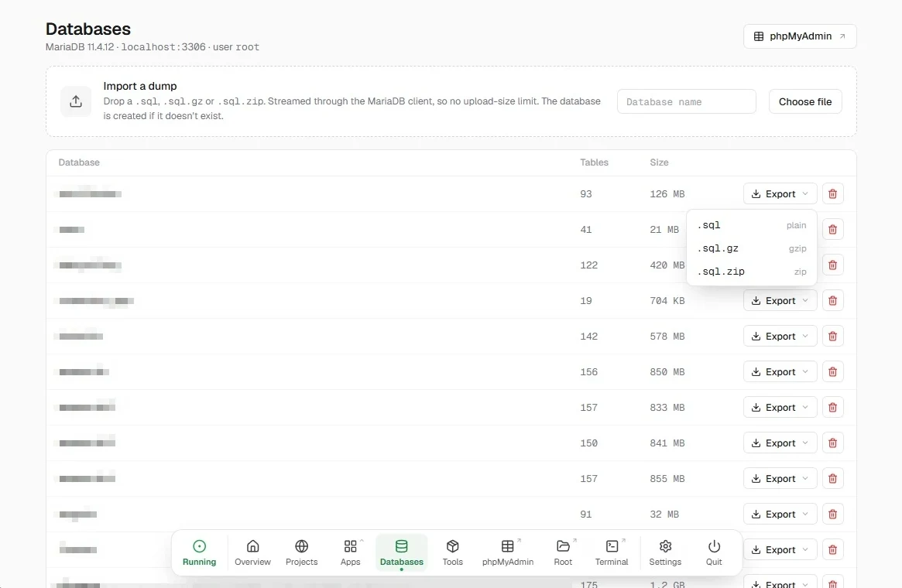Click the table count 142
This screenshot has width=902, height=588.
[588, 337]
